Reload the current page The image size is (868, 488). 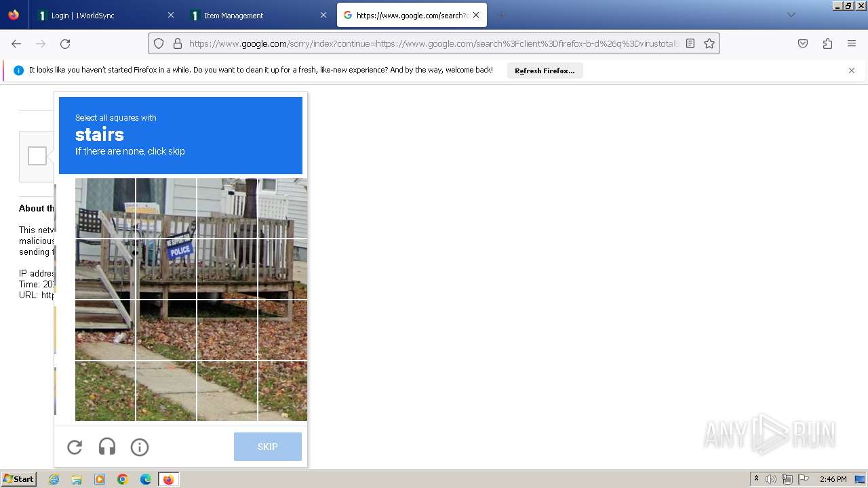click(x=65, y=43)
